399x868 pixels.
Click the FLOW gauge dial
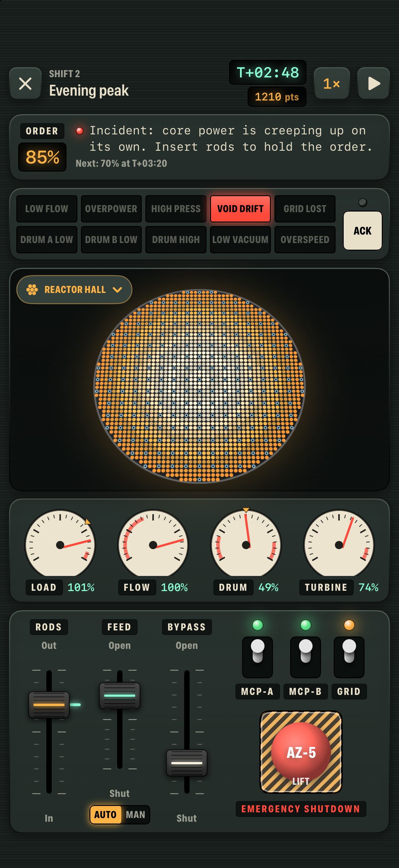[x=153, y=543]
